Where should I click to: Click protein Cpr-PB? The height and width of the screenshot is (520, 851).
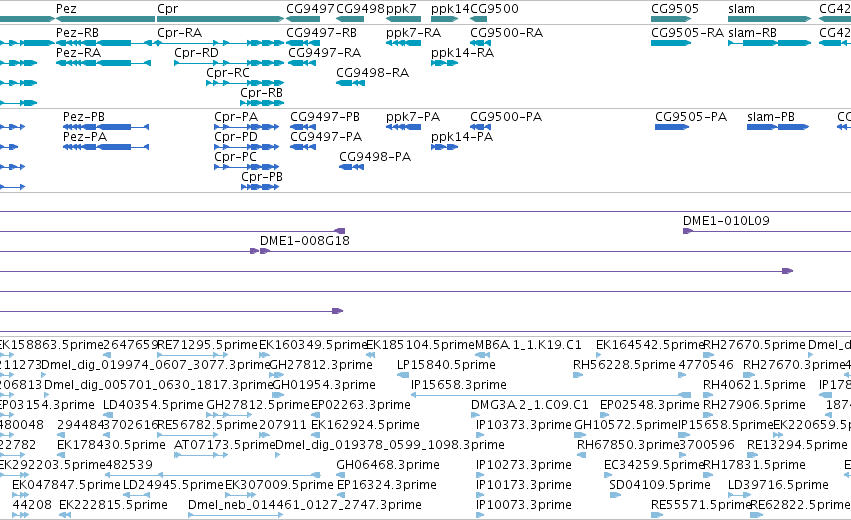click(260, 187)
